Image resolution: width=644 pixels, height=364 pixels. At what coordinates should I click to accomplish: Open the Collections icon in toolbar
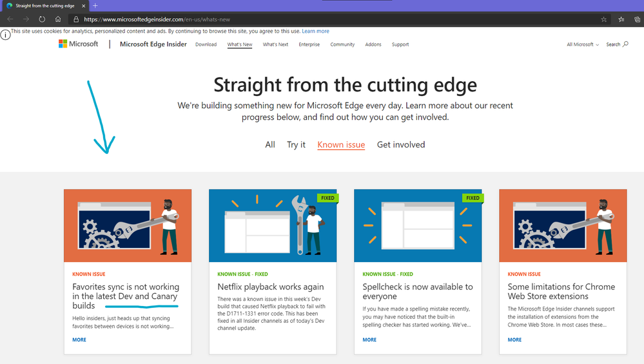[637, 19]
